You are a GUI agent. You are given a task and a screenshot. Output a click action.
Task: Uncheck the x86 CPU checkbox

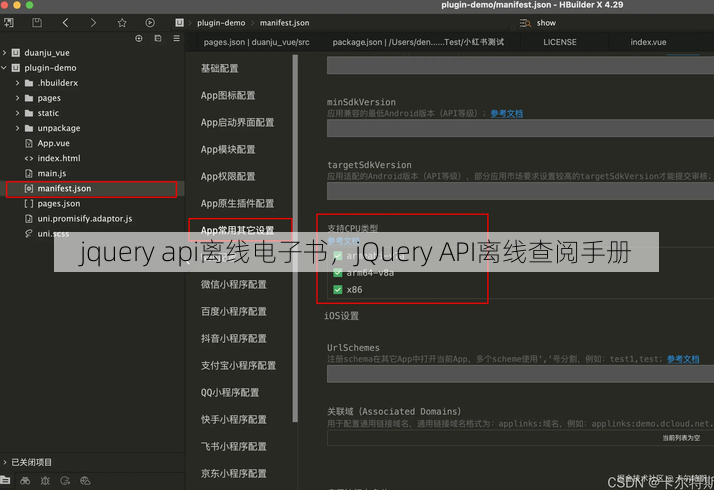point(338,290)
